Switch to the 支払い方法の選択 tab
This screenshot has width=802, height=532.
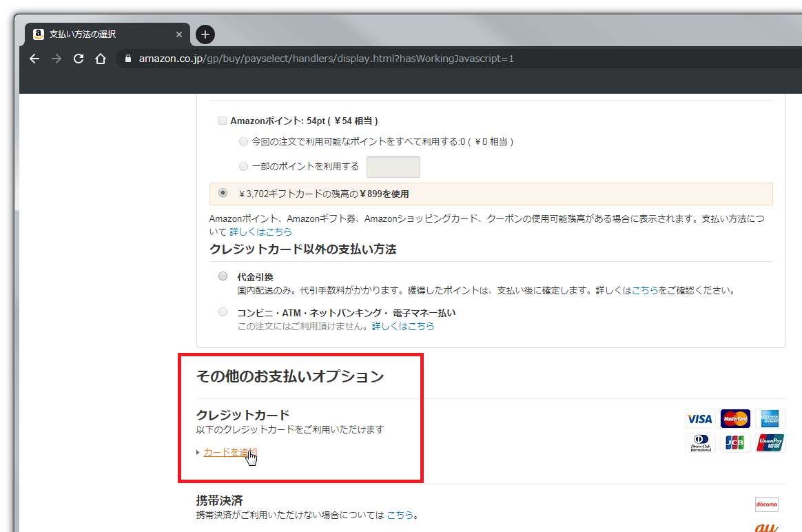(x=96, y=34)
